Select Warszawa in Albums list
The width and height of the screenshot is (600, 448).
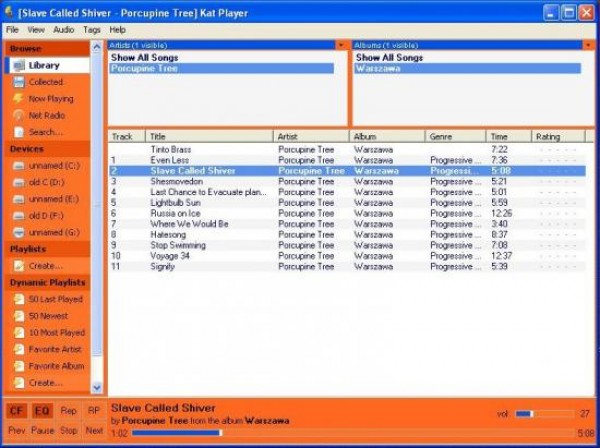[468, 68]
